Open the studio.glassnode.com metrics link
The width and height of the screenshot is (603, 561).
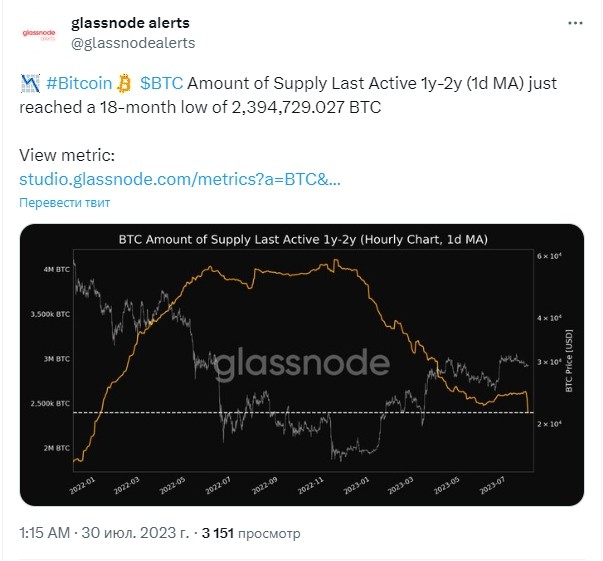(x=180, y=179)
